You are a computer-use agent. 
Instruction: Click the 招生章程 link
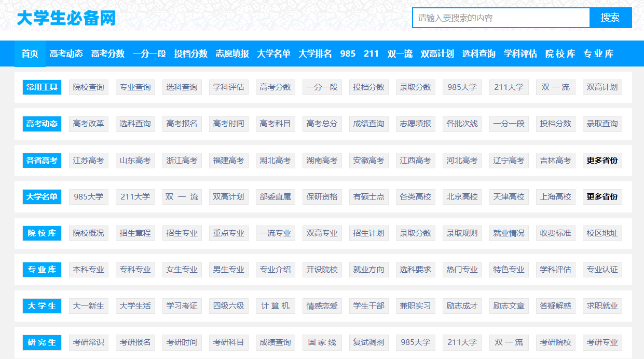click(x=135, y=233)
